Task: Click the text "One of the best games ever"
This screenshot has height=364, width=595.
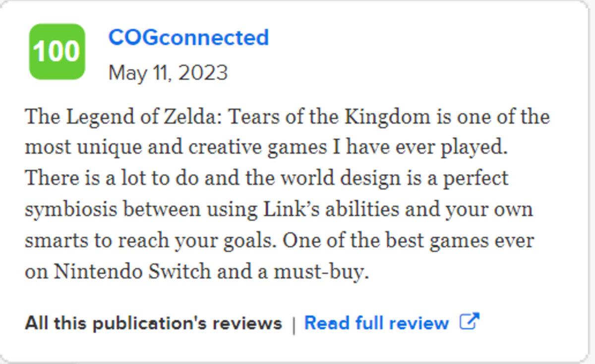Action: 408,241
